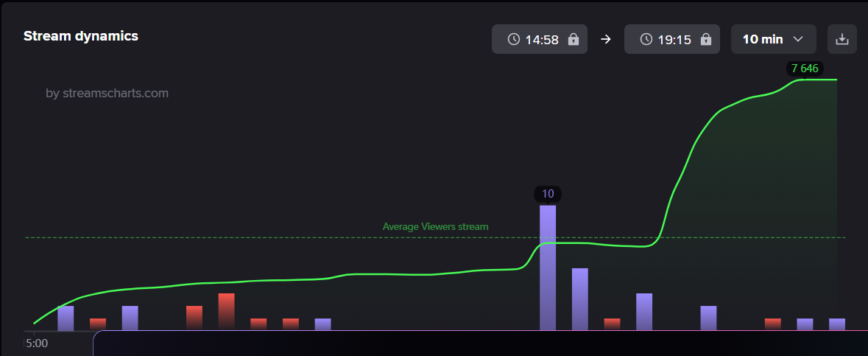
Task: Click the 'Stream dynamics' heading
Action: pyautogui.click(x=81, y=36)
